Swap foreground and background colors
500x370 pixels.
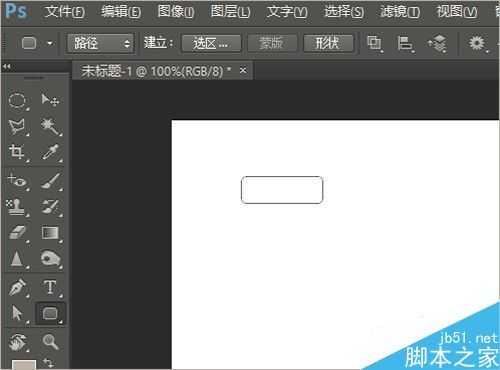point(48,363)
